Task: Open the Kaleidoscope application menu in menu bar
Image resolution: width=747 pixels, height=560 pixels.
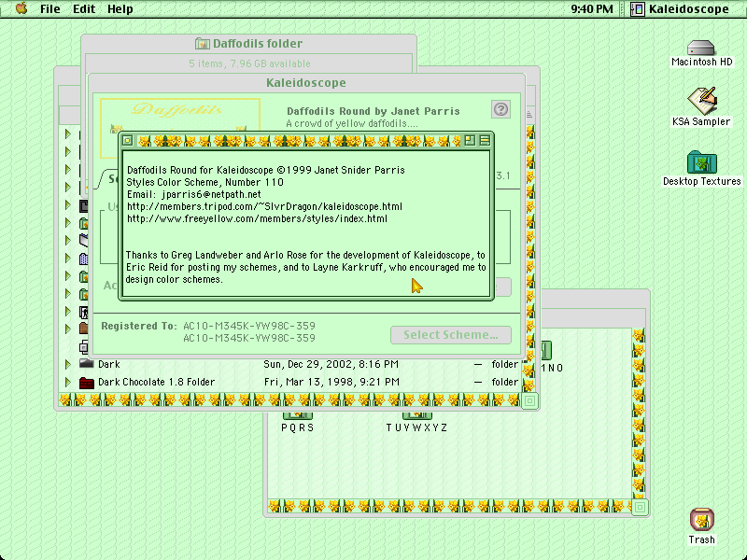Action: click(x=681, y=9)
